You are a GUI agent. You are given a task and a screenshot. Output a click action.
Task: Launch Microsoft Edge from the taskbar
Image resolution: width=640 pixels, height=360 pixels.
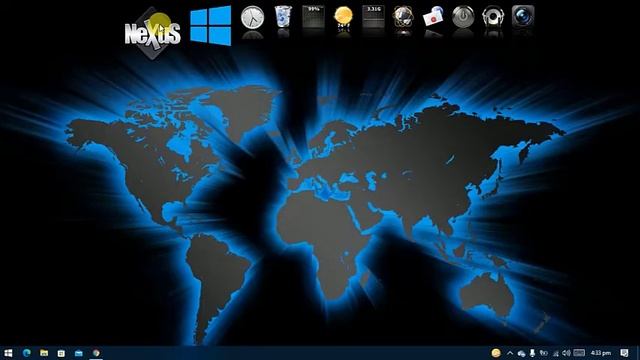click(x=27, y=353)
